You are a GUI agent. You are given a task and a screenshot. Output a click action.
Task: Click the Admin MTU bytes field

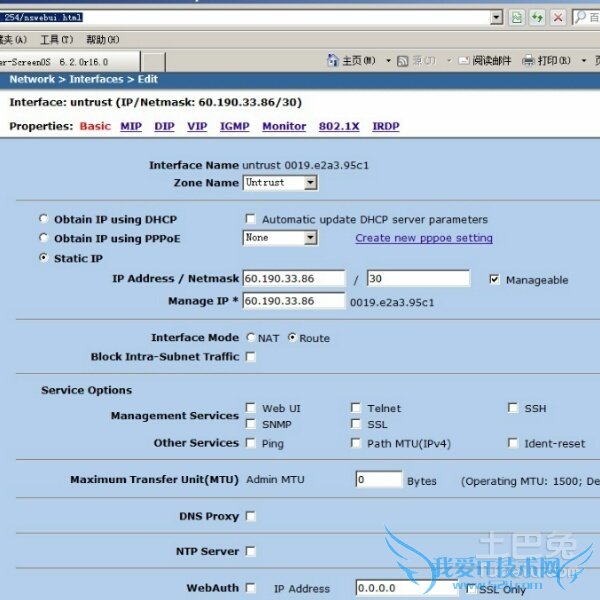[378, 479]
